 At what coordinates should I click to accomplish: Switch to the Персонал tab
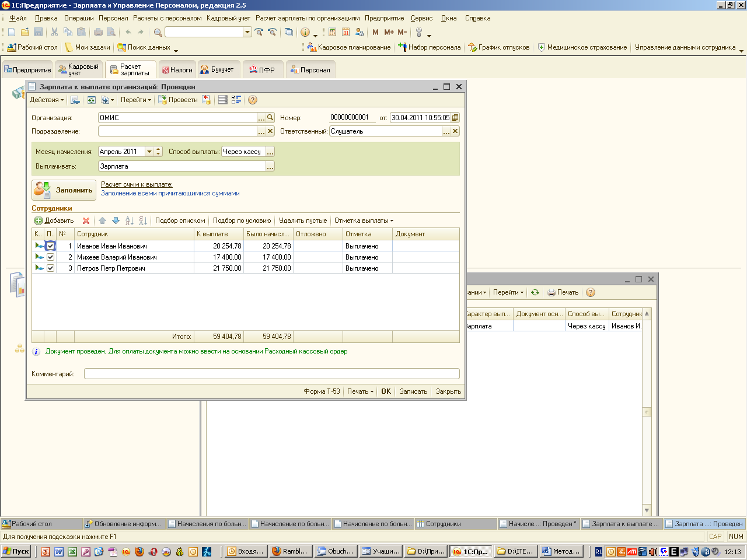[x=310, y=70]
